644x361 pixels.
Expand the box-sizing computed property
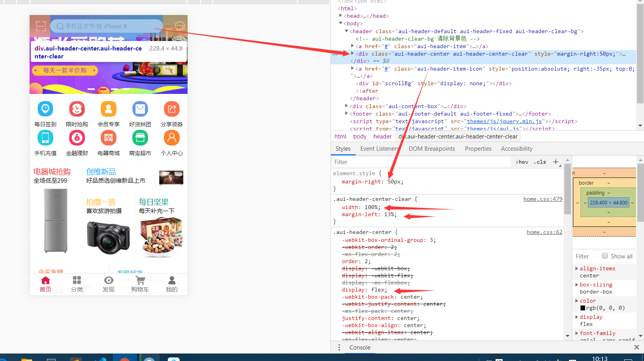pos(576,284)
